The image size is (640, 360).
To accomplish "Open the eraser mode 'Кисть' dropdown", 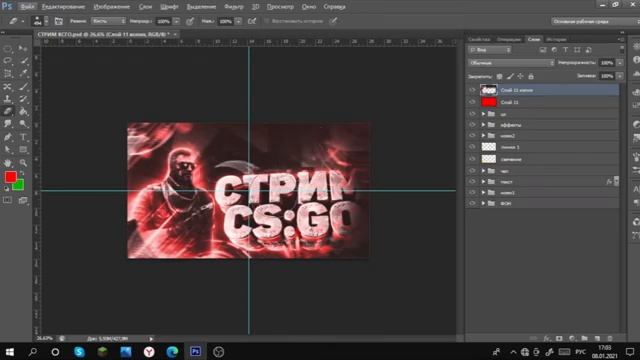I will pyautogui.click(x=108, y=21).
